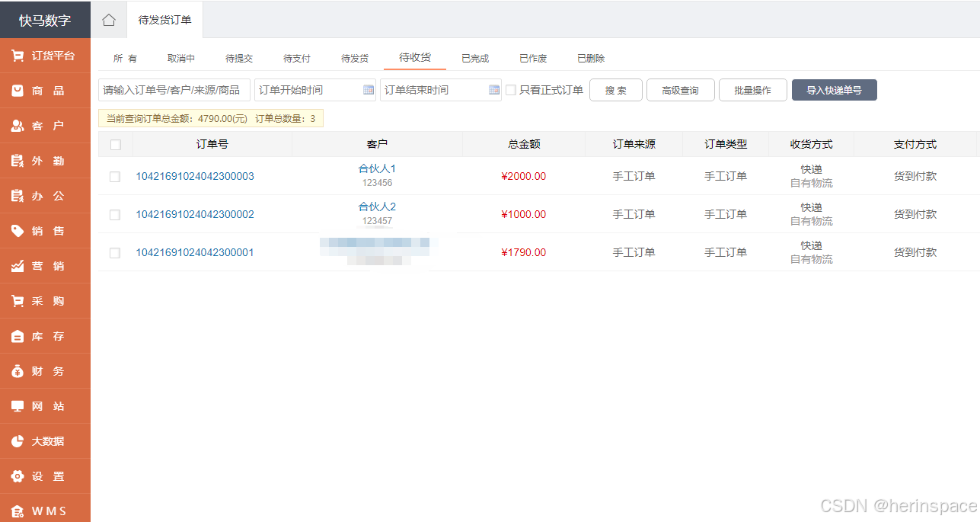The height and width of the screenshot is (522, 980).
Task: Click the 客户 people icon in sidebar
Action: tap(18, 126)
